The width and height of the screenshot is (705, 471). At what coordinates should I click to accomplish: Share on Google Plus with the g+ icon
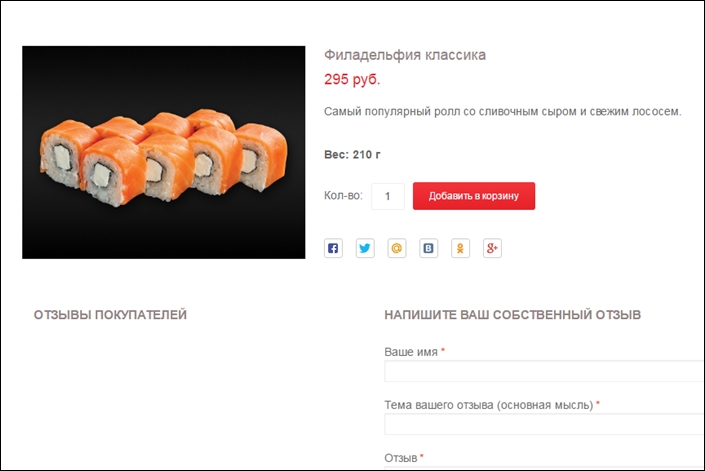click(492, 248)
